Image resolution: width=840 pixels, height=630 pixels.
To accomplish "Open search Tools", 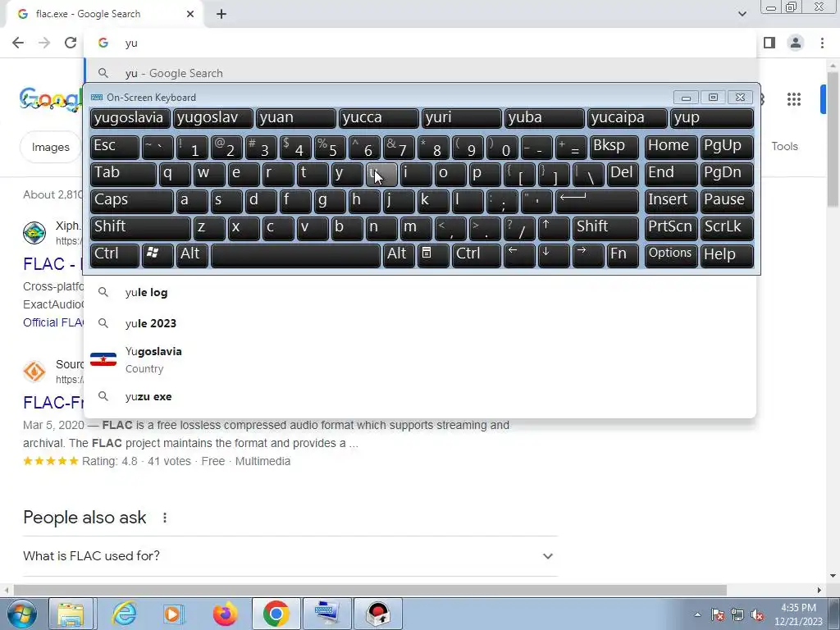I will (784, 146).
